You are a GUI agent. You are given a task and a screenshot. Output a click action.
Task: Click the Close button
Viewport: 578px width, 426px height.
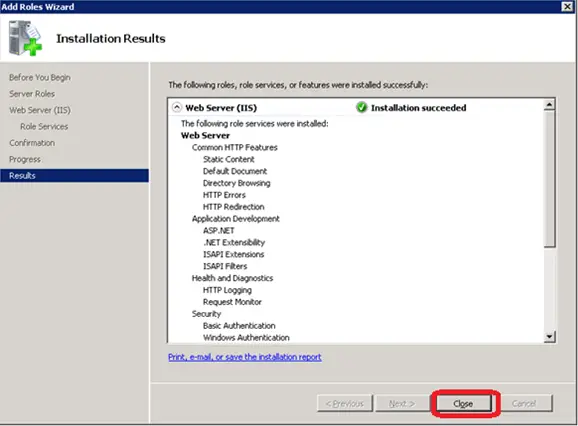coord(464,404)
